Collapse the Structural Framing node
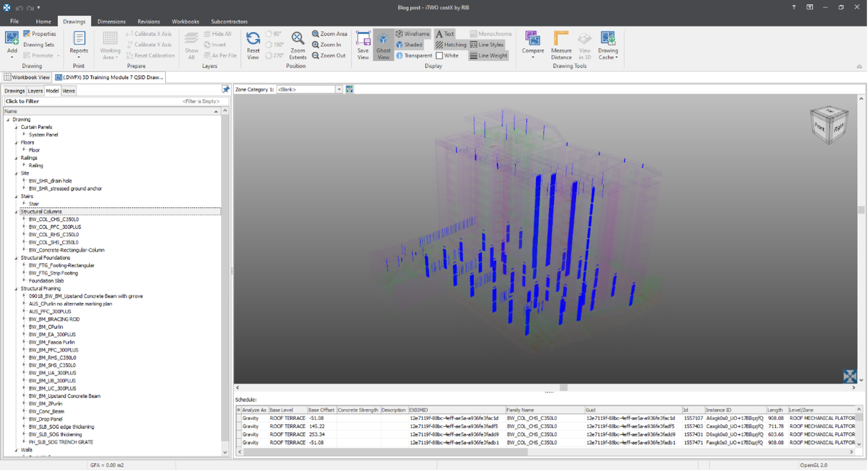This screenshot has height=471, width=868. (x=16, y=289)
